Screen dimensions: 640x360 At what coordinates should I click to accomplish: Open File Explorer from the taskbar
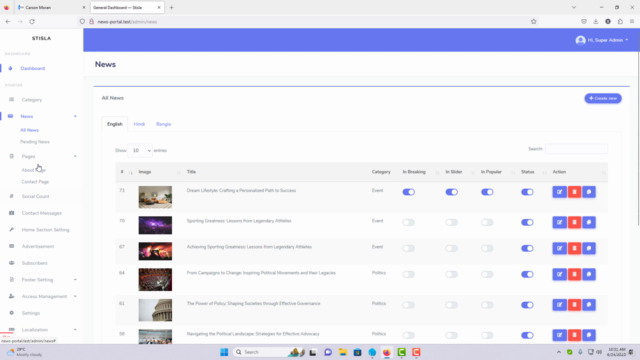(343, 352)
